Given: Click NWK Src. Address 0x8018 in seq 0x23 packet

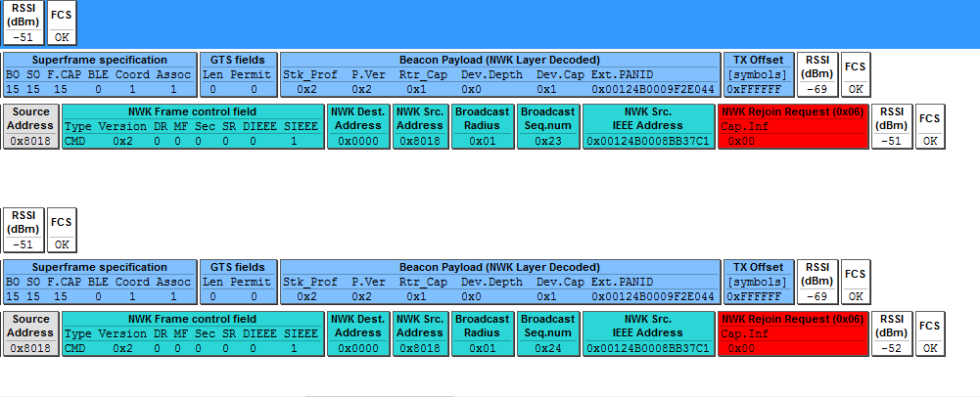Looking at the screenshot, I should click(421, 127).
